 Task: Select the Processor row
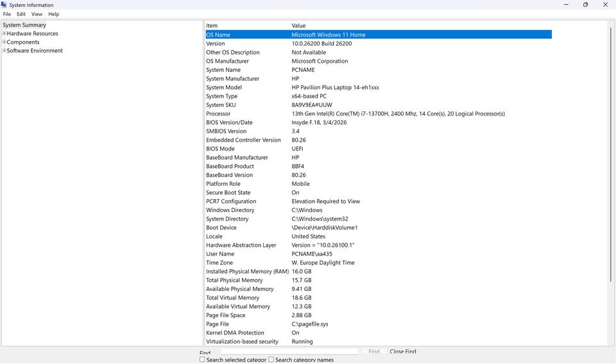coord(379,114)
